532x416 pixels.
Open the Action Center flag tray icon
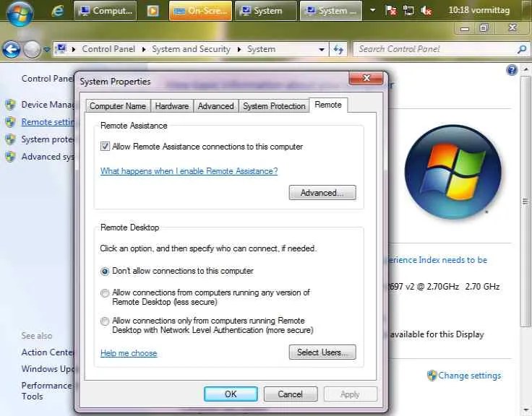click(391, 11)
